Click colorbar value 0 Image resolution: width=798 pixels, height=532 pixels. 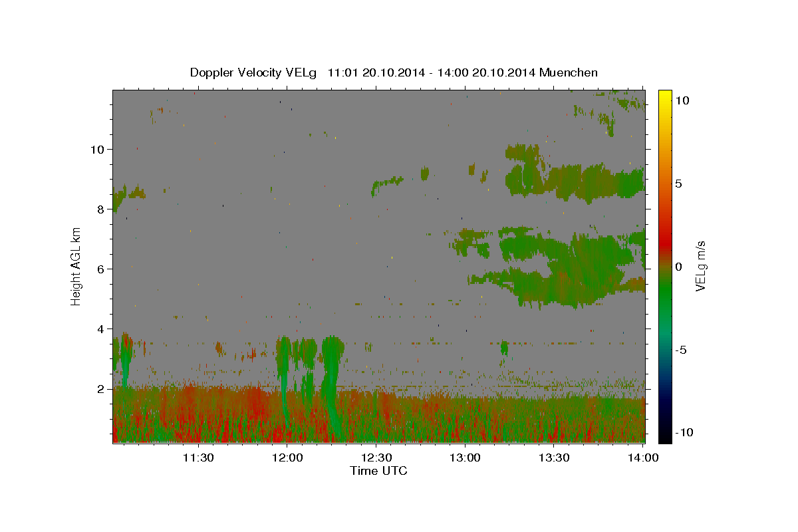[x=678, y=267]
